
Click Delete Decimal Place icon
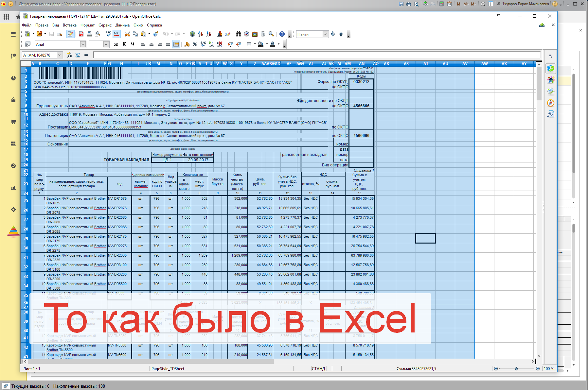(x=220, y=44)
